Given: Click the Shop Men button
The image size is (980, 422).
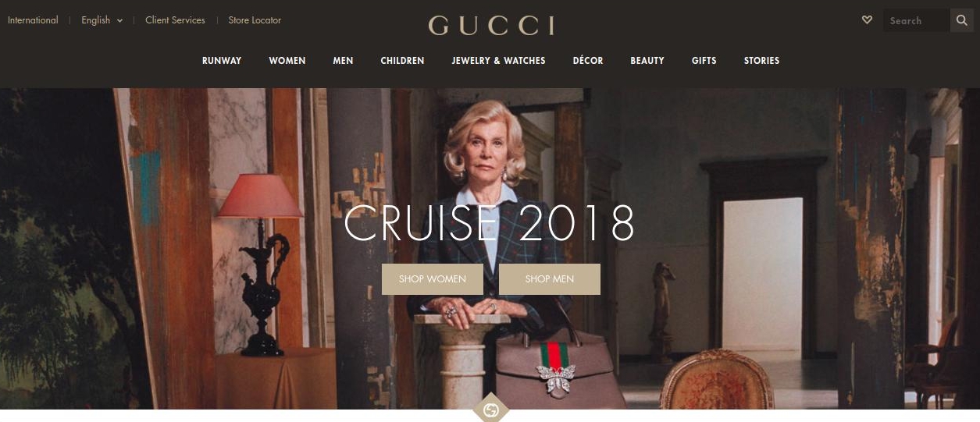Looking at the screenshot, I should tap(550, 279).
